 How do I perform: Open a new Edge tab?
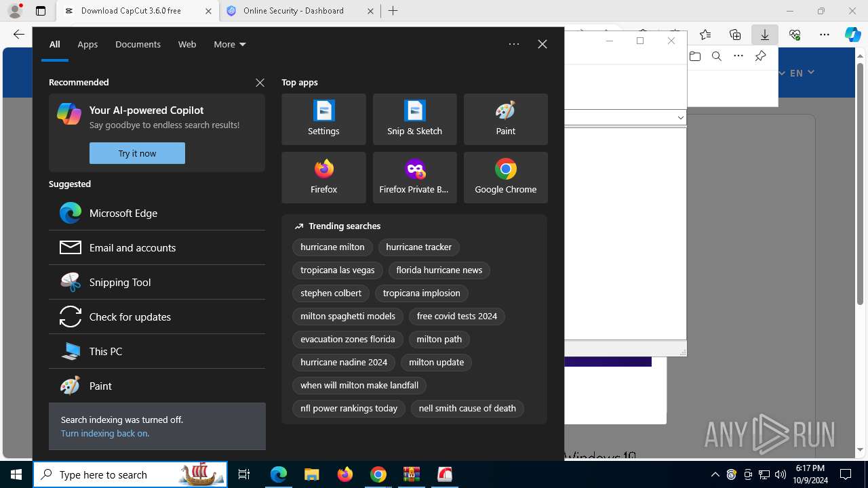point(393,11)
